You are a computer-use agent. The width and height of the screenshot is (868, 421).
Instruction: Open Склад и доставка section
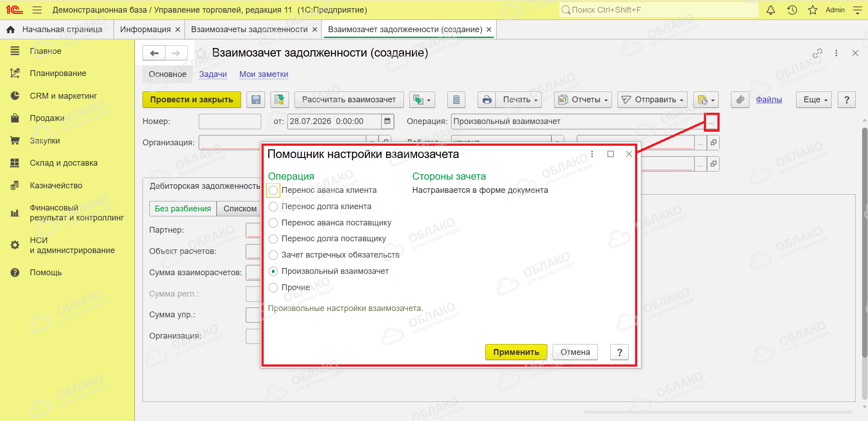pos(64,163)
